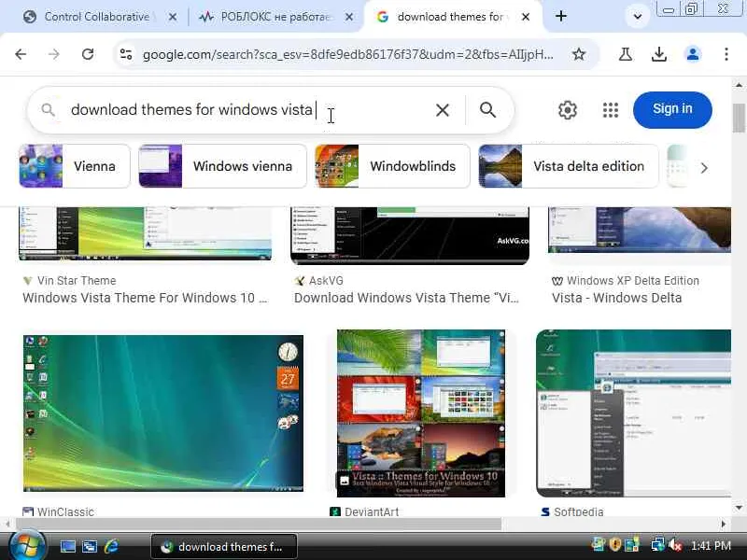Viewport: 747px width, 560px height.
Task: Open the Softpedia screenshot image
Action: pyautogui.click(x=634, y=413)
